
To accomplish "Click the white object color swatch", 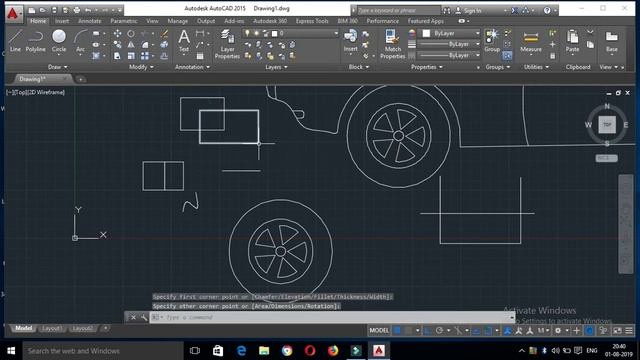I will (x=426, y=33).
